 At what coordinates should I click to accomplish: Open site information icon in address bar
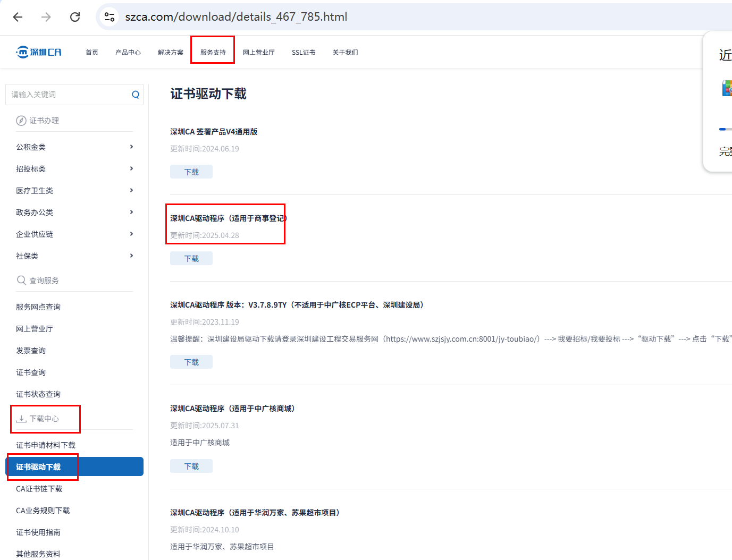pyautogui.click(x=110, y=17)
